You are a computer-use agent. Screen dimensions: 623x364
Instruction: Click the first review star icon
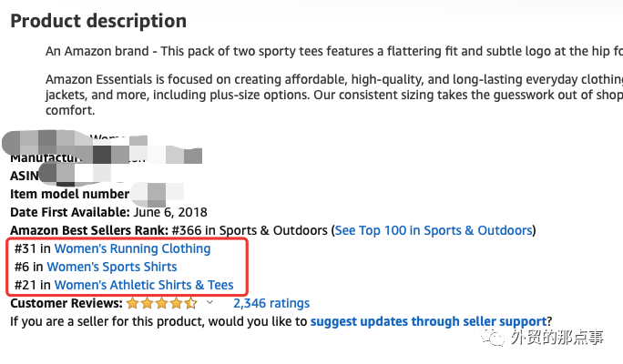132,303
